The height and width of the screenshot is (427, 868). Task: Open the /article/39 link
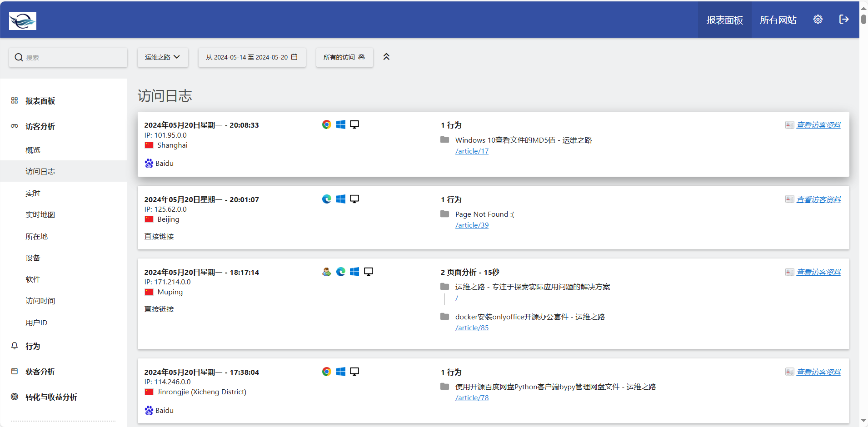[472, 225]
